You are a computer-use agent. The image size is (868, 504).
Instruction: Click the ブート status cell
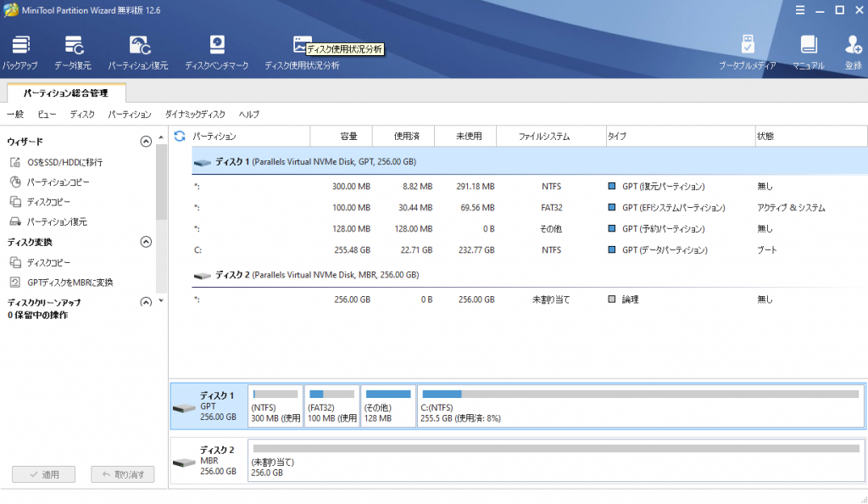click(x=767, y=249)
